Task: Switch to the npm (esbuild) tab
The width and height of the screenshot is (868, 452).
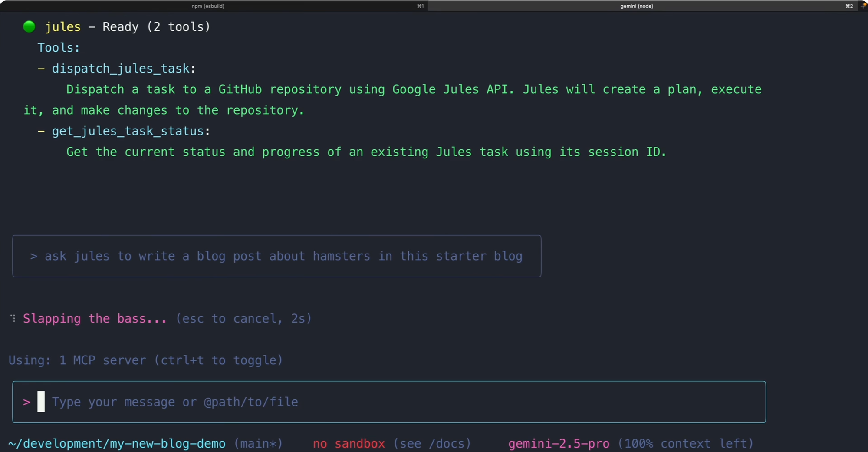Action: [208, 6]
